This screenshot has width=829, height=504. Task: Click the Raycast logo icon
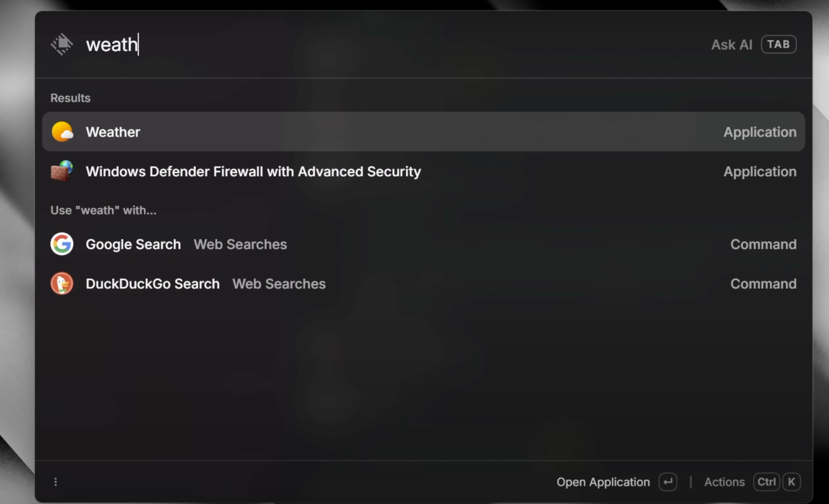tap(62, 45)
